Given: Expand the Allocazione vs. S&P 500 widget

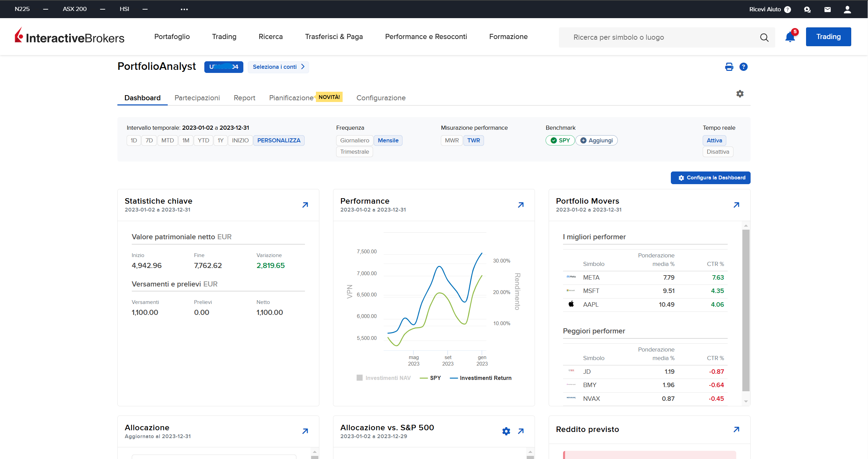Looking at the screenshot, I should tap(521, 431).
